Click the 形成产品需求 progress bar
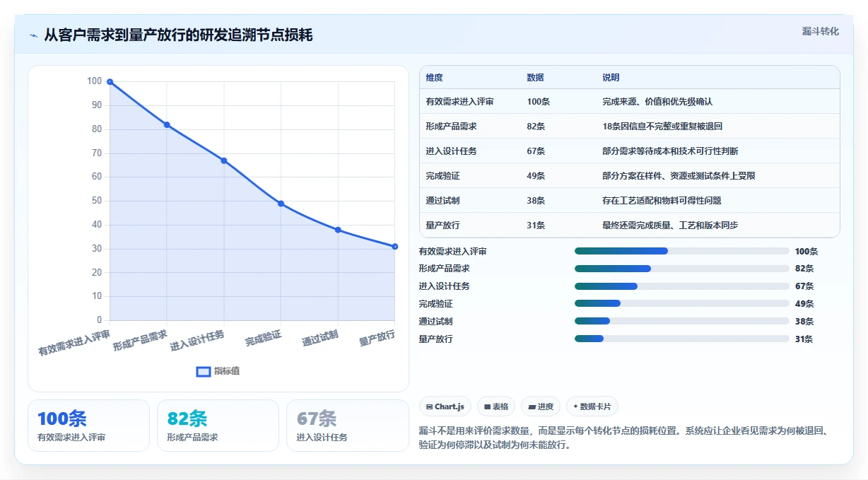Screen dimensions: 868x480 click(x=682, y=269)
